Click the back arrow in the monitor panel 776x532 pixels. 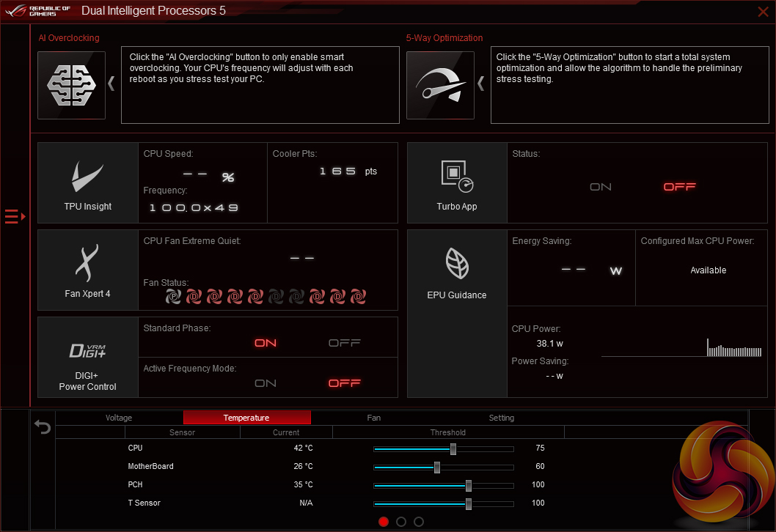[x=43, y=426]
